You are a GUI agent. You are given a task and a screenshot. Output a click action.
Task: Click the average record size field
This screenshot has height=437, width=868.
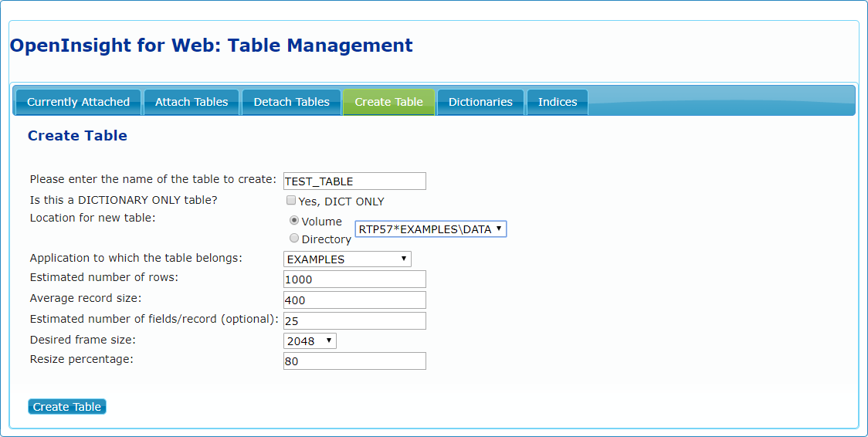tap(354, 300)
